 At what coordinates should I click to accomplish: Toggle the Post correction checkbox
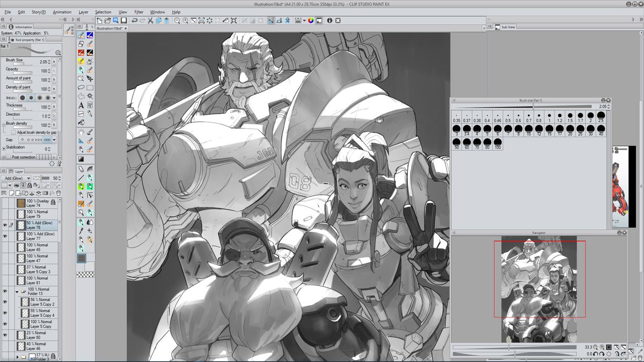click(8, 157)
